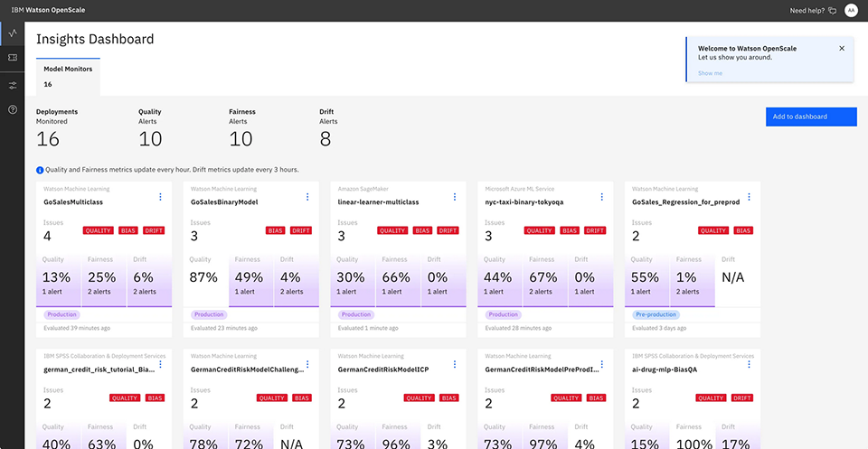Click the Fairness Alerts 10 stat

[242, 128]
